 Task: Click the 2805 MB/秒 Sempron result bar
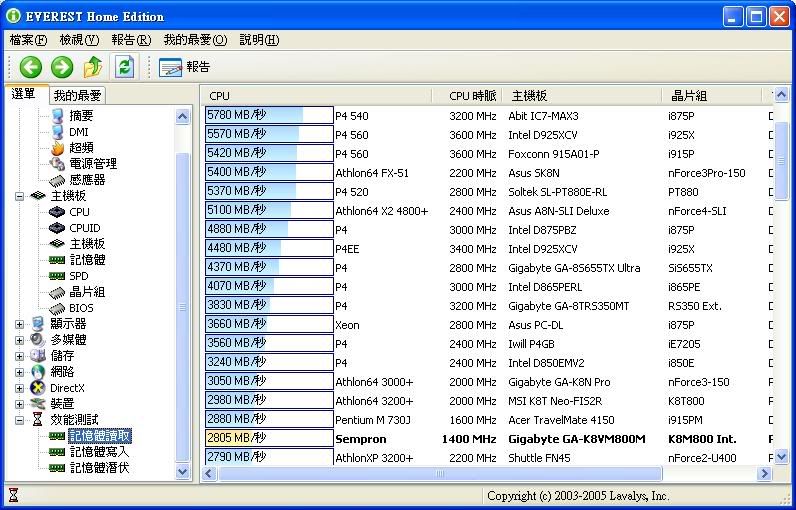coord(269,438)
